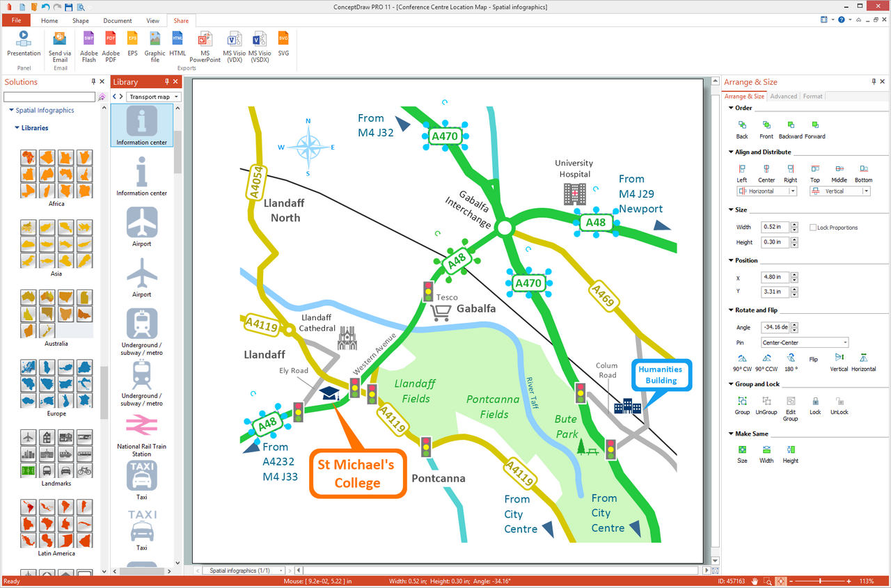Open the Transport map library dropdown
The height and width of the screenshot is (588, 891).
(x=154, y=97)
